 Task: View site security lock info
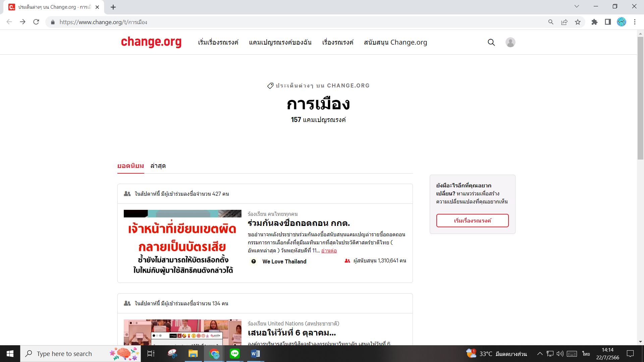[x=53, y=22]
